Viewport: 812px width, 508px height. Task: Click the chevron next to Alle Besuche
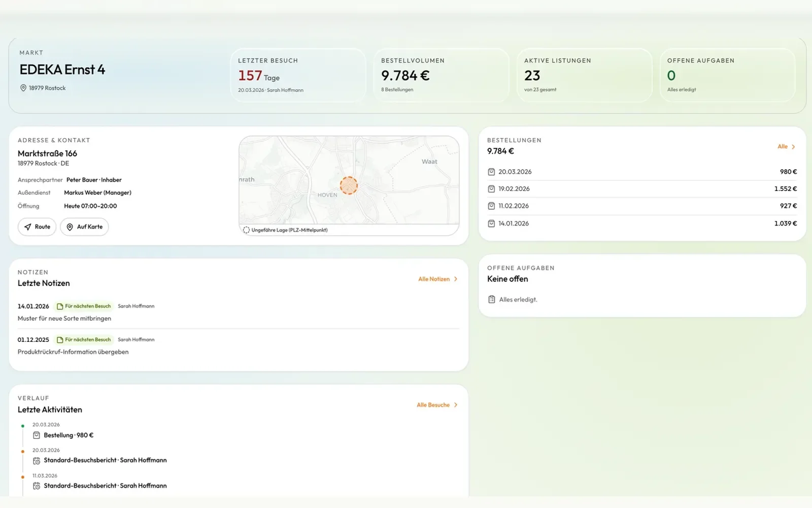456,405
